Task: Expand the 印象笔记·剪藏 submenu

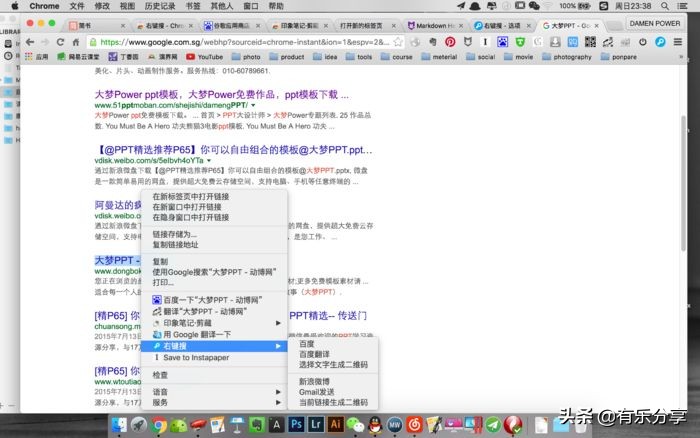Action: [x=214, y=323]
